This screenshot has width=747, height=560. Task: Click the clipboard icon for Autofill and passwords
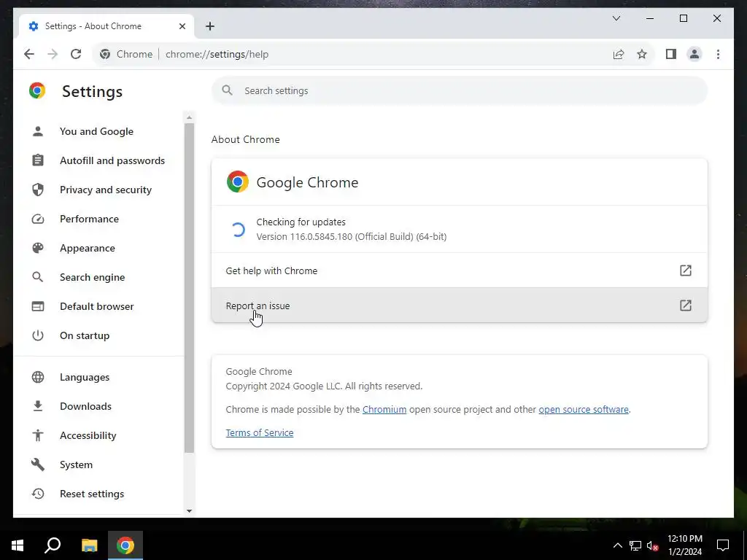click(x=38, y=160)
